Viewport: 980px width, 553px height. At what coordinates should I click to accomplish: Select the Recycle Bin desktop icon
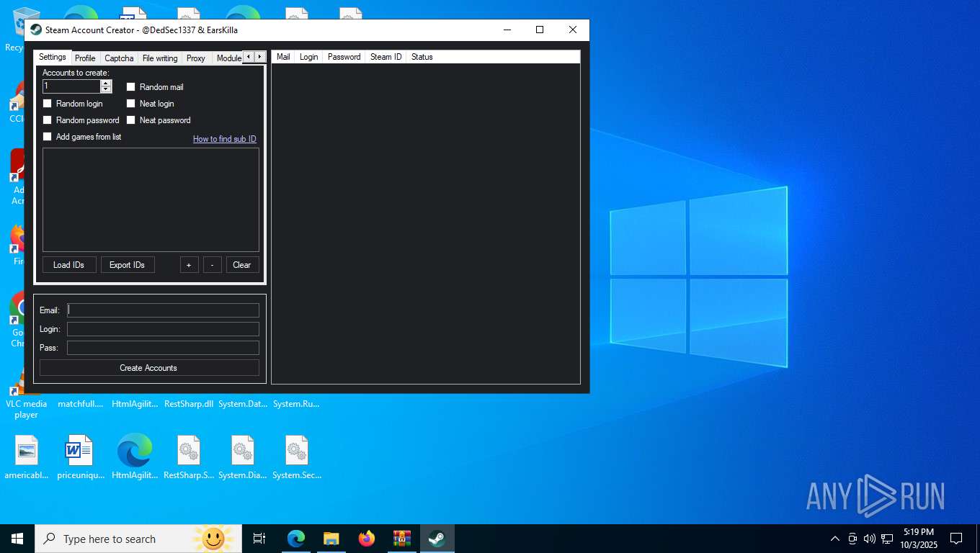point(15,29)
